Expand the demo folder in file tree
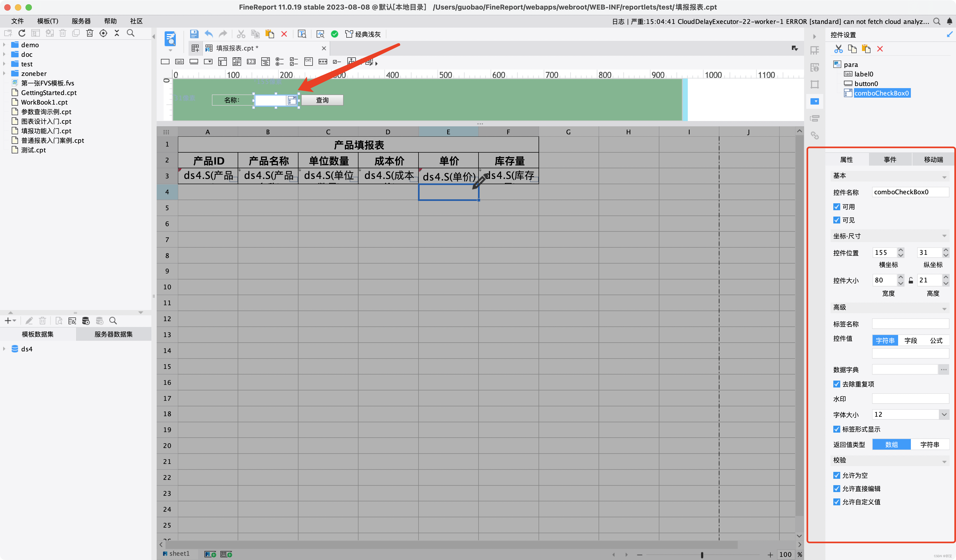Viewport: 956px width, 560px height. coord(5,45)
